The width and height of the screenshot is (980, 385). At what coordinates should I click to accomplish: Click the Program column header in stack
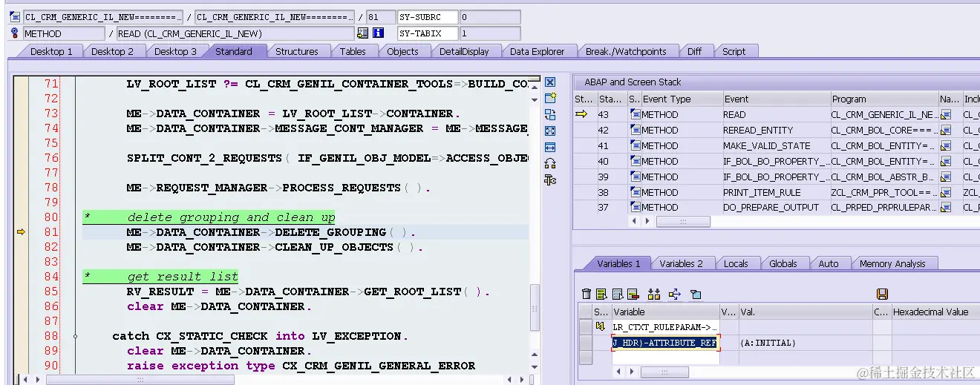click(x=883, y=99)
